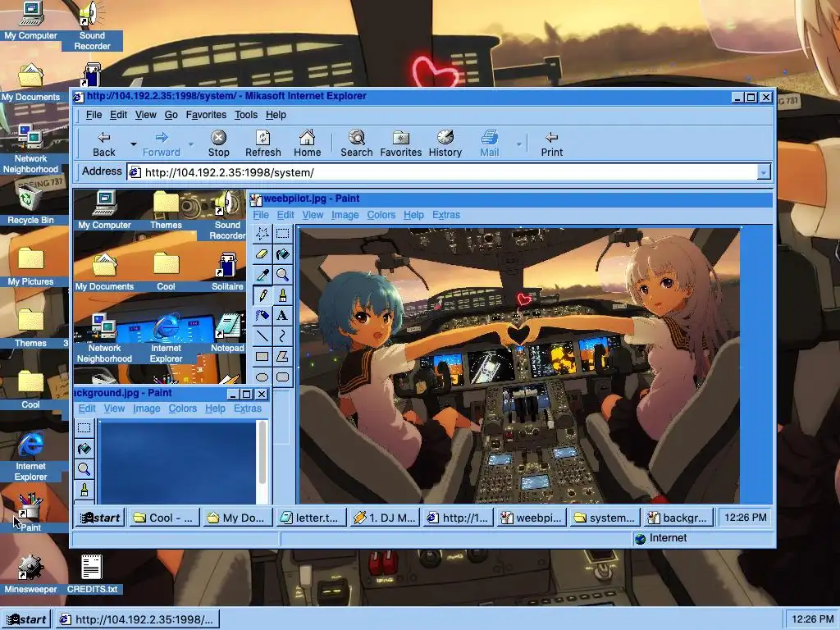The image size is (840, 630).
Task: Open the Colors menu in background.jpg Paint
Action: (x=183, y=409)
